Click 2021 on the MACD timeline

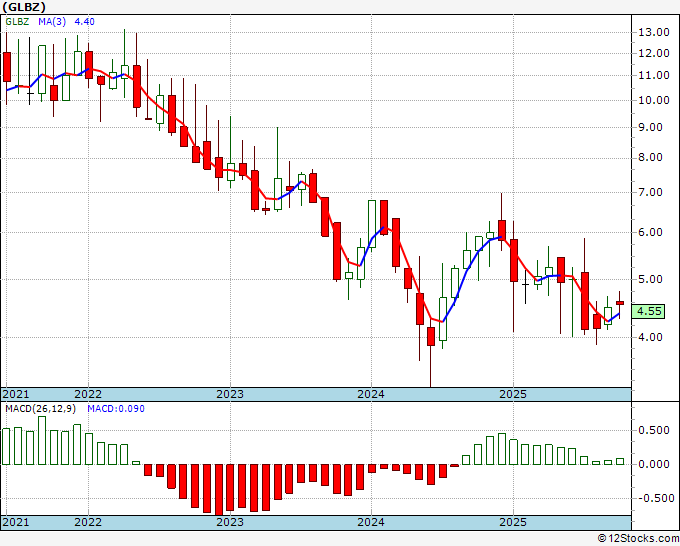click(16, 522)
